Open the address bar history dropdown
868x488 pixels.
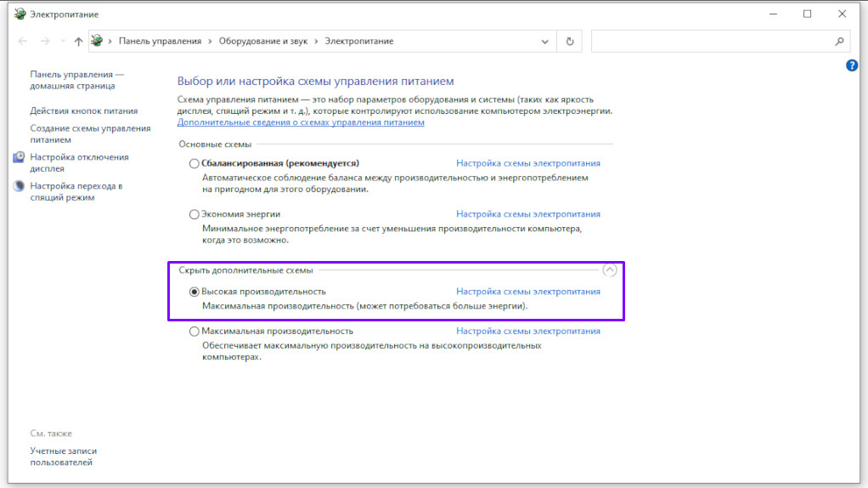pyautogui.click(x=544, y=42)
